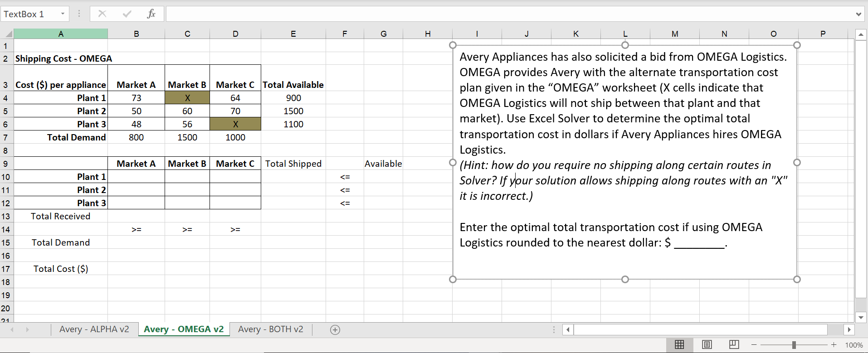Switch to Avery - BOTH v2 sheet tab
Image resolution: width=868 pixels, height=353 pixels.
(x=271, y=329)
